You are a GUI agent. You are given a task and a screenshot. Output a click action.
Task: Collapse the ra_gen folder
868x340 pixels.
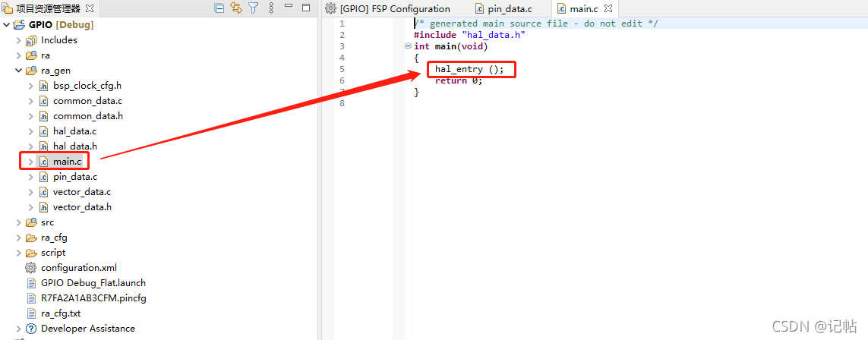click(18, 71)
